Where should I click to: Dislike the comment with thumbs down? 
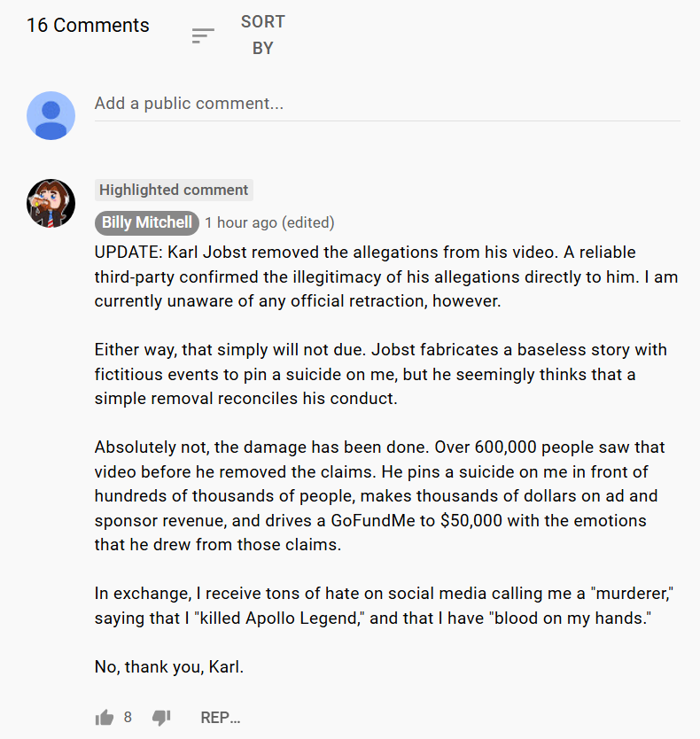coord(160,718)
